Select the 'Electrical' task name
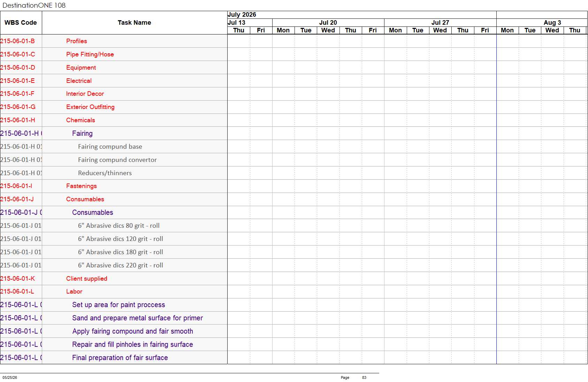The image size is (588, 382). (79, 81)
